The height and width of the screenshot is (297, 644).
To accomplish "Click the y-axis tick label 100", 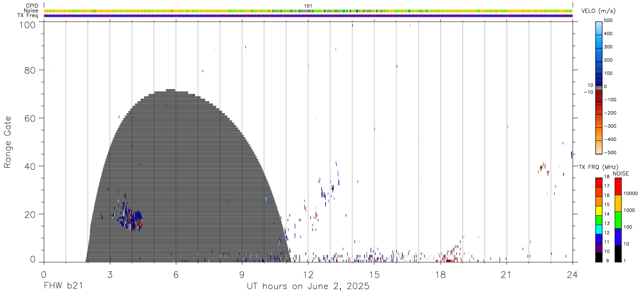I will click(x=28, y=25).
